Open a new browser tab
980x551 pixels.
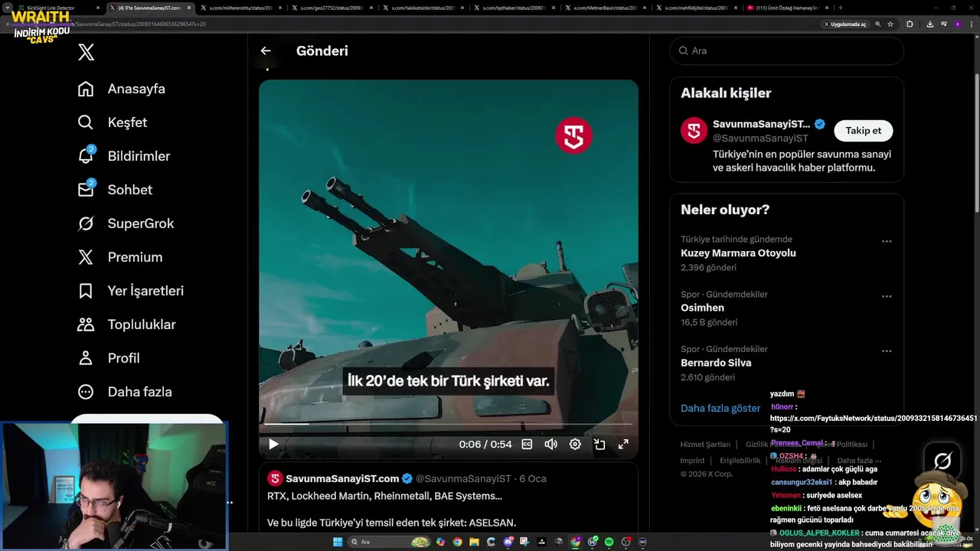(840, 8)
